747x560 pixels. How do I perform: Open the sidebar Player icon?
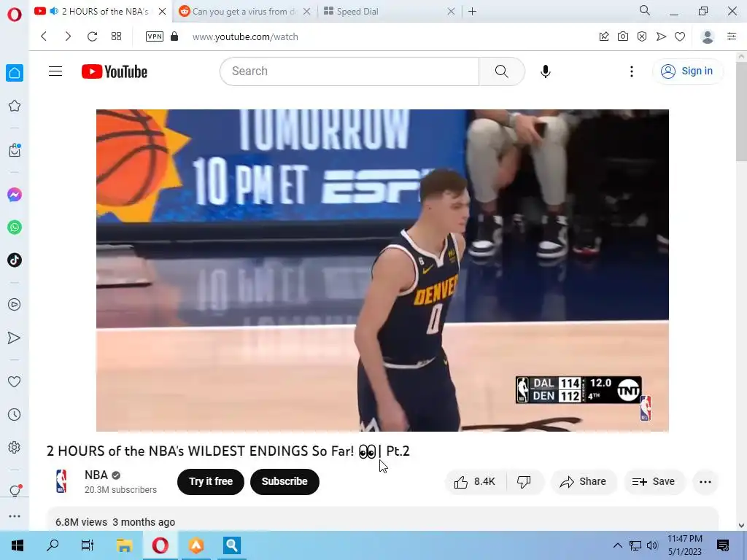click(15, 304)
